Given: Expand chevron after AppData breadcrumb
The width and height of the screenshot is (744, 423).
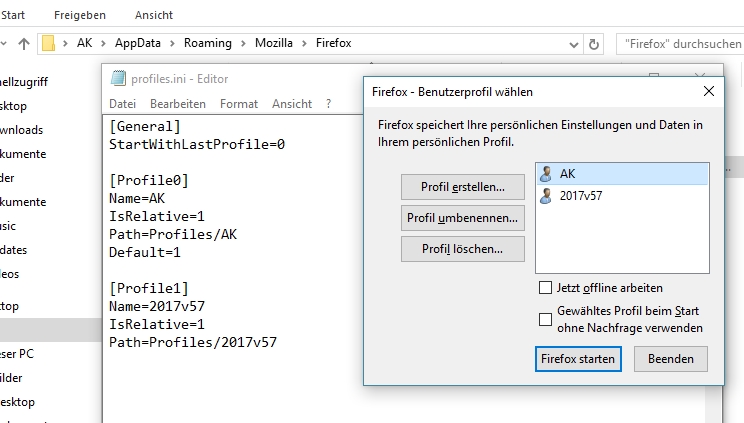Looking at the screenshot, I should pos(173,44).
